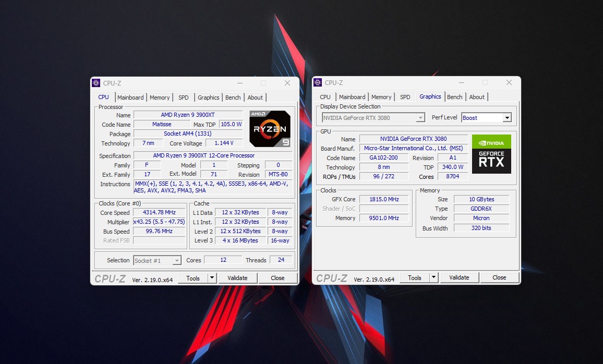This screenshot has width=603, height=364.
Task: Click the Code Name value Matisse
Action: pos(162,124)
